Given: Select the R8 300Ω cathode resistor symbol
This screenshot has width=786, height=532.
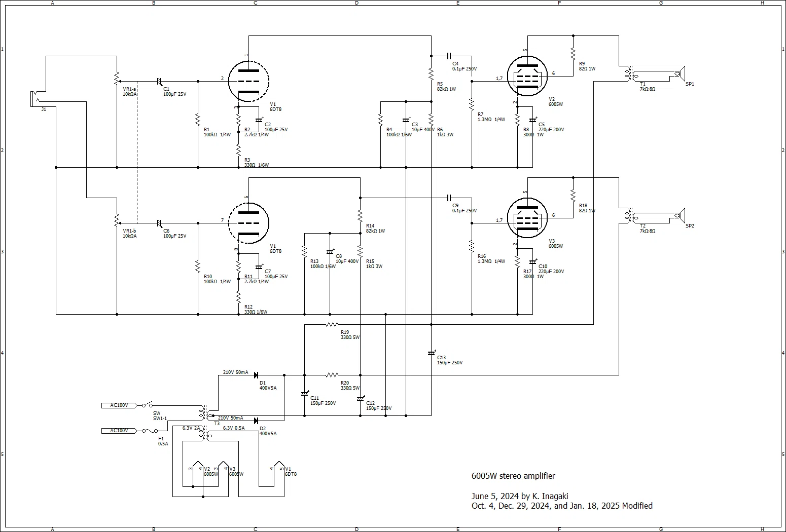Looking at the screenshot, I should (x=517, y=119).
